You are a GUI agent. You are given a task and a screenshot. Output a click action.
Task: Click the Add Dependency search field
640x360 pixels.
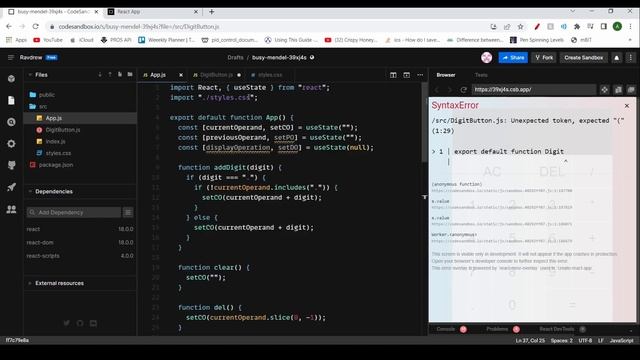(x=74, y=212)
